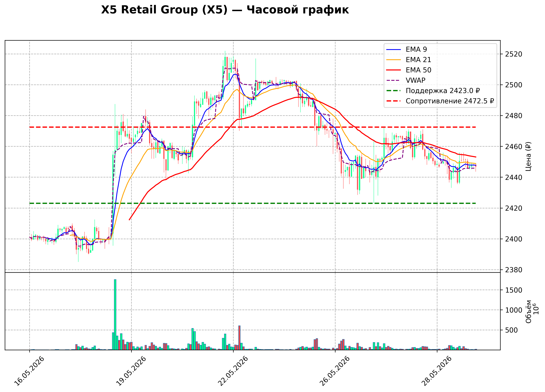Click the 500 volume axis tick

click(x=512, y=330)
